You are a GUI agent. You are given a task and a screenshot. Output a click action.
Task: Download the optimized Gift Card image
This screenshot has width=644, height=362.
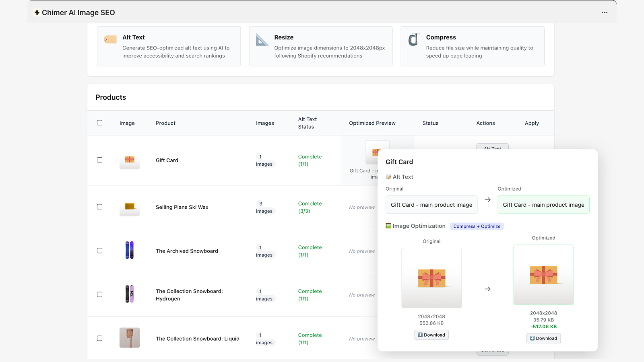pyautogui.click(x=543, y=338)
